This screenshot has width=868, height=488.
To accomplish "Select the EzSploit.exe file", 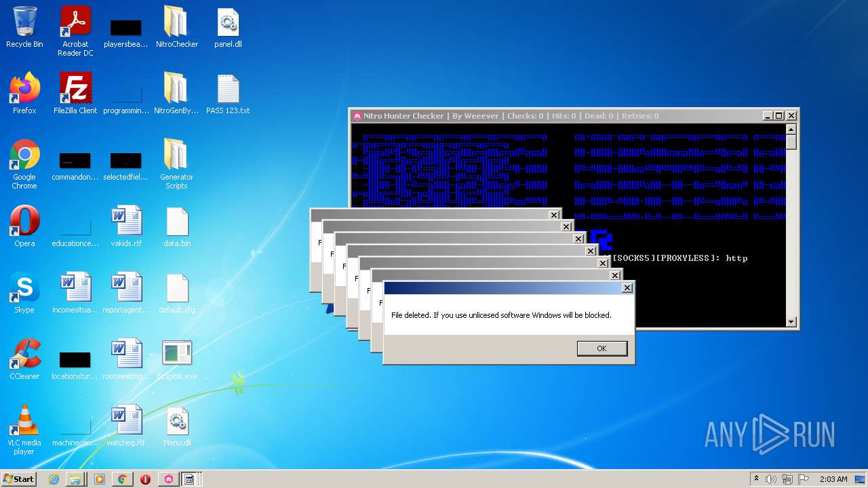I will pyautogui.click(x=176, y=360).
